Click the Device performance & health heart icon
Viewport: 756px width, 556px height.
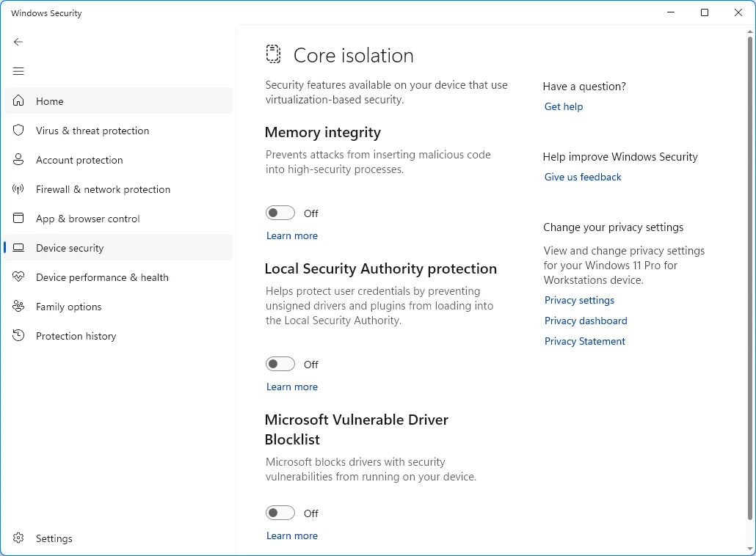click(18, 277)
